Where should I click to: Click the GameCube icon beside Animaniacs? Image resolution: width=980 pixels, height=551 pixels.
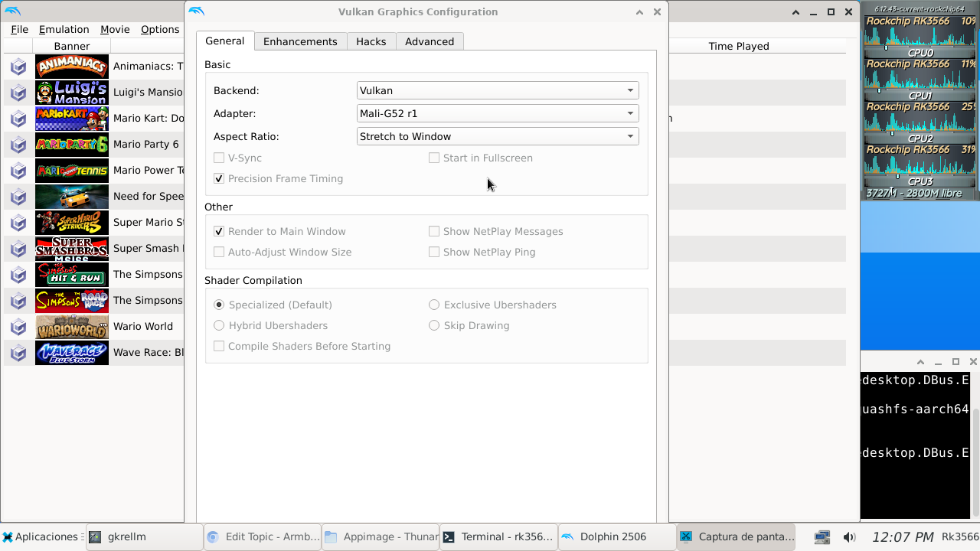[18, 67]
